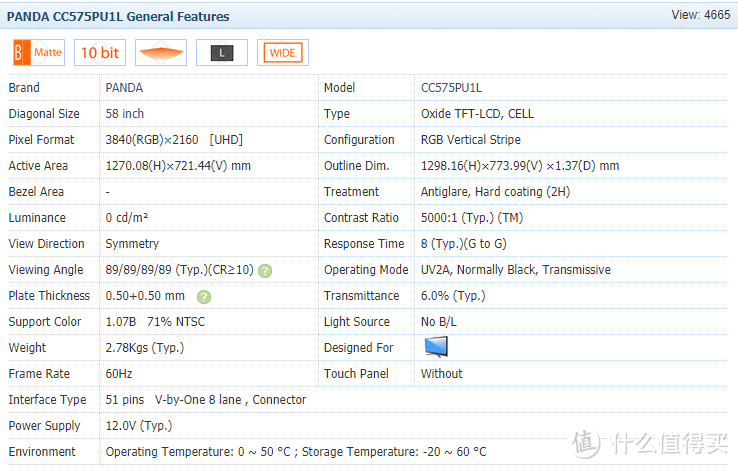Click the storage temperature '-20 ~ 60 °C' text

click(x=455, y=452)
